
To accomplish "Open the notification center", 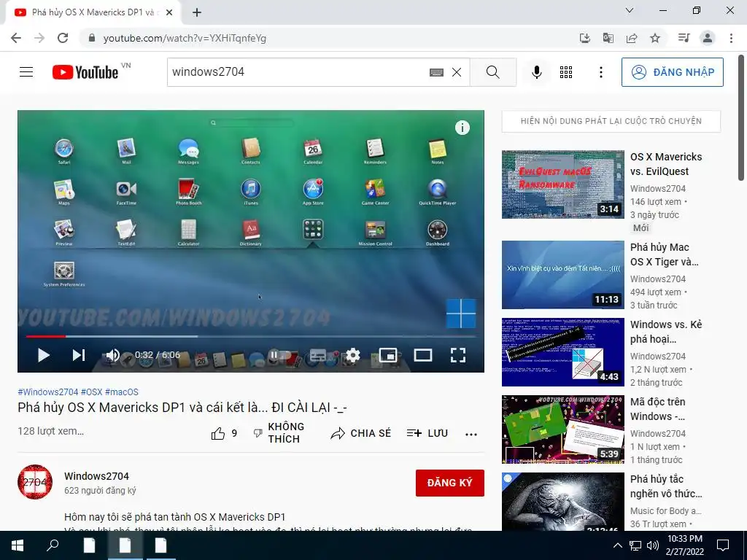I will pos(723,545).
